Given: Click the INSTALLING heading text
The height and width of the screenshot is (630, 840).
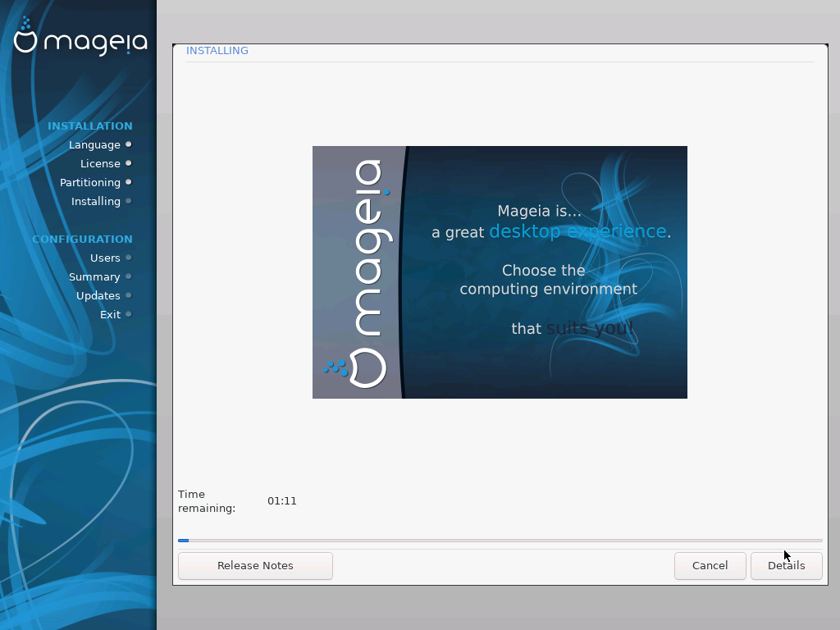Looking at the screenshot, I should (x=217, y=50).
